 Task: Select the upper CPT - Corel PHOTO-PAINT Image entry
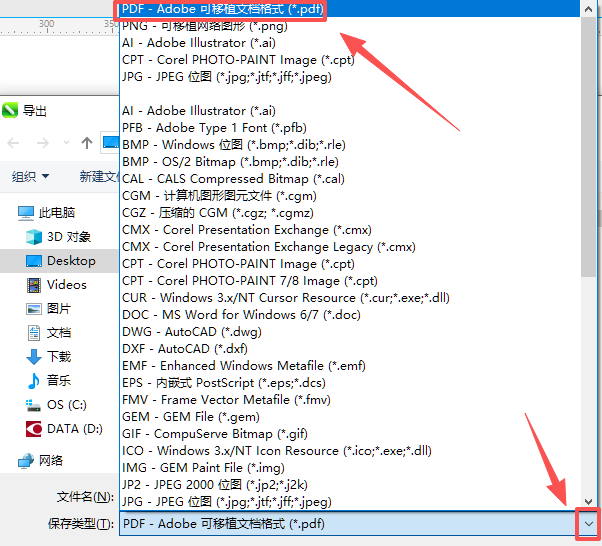[350, 60]
